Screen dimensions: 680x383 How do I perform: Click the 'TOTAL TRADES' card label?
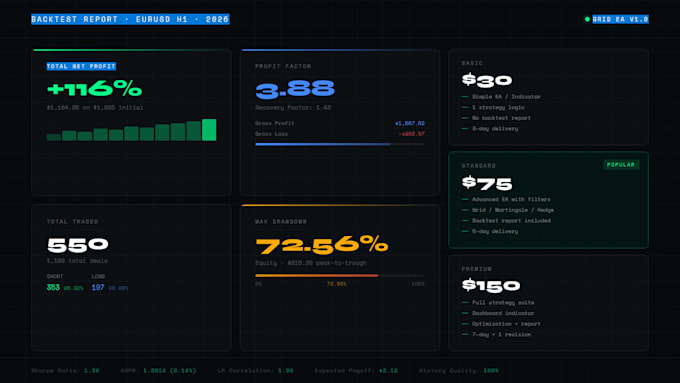point(72,222)
